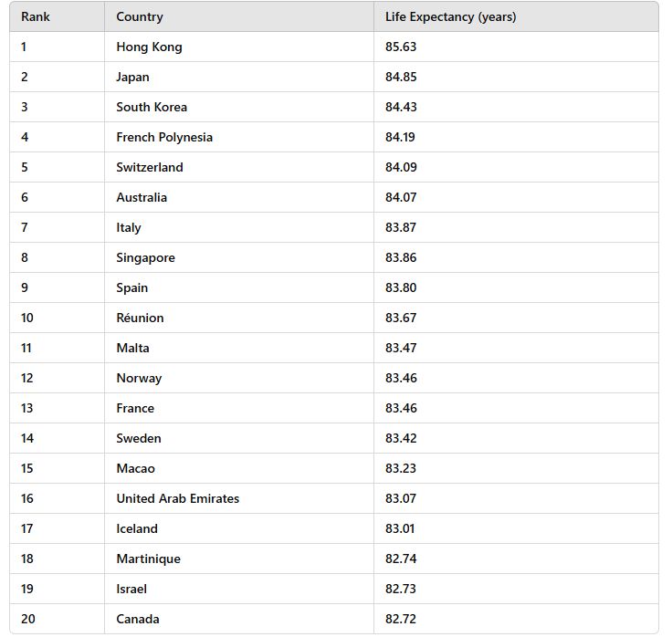Select the Singapore country cell
The width and height of the screenshot is (672, 637).
pyautogui.click(x=145, y=257)
